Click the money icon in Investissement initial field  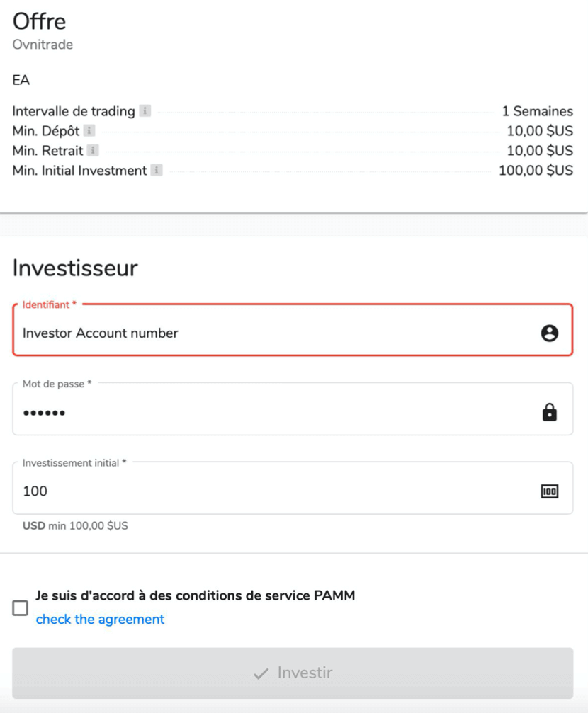click(549, 491)
